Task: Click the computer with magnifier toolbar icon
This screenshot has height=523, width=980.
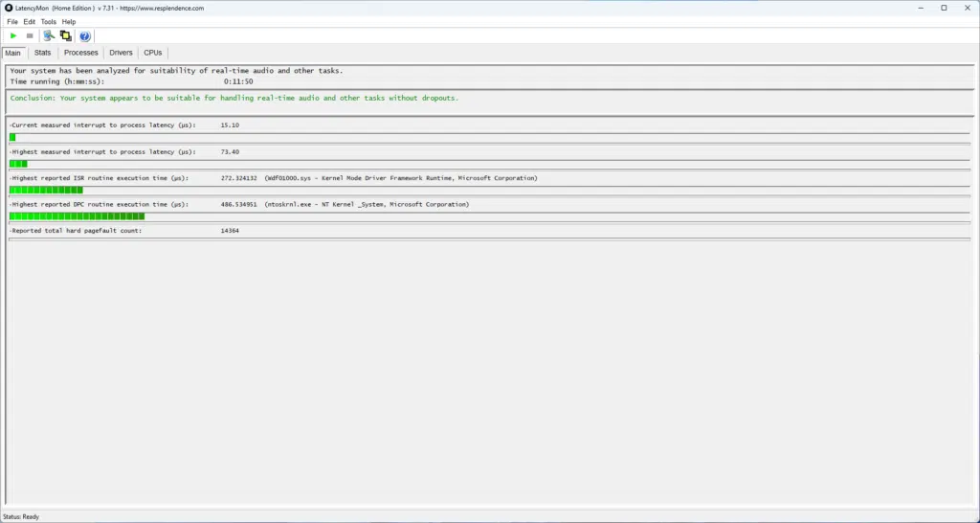Action: (50, 36)
